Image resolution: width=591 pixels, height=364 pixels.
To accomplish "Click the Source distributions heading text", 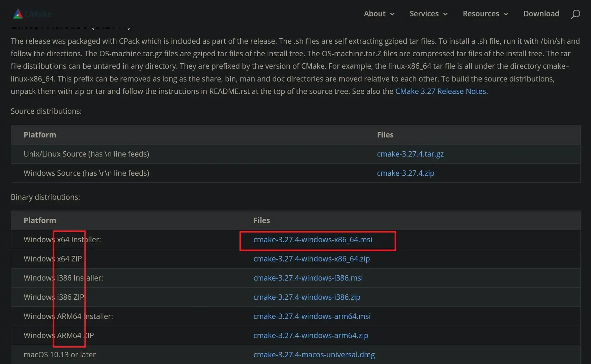I will coord(46,111).
